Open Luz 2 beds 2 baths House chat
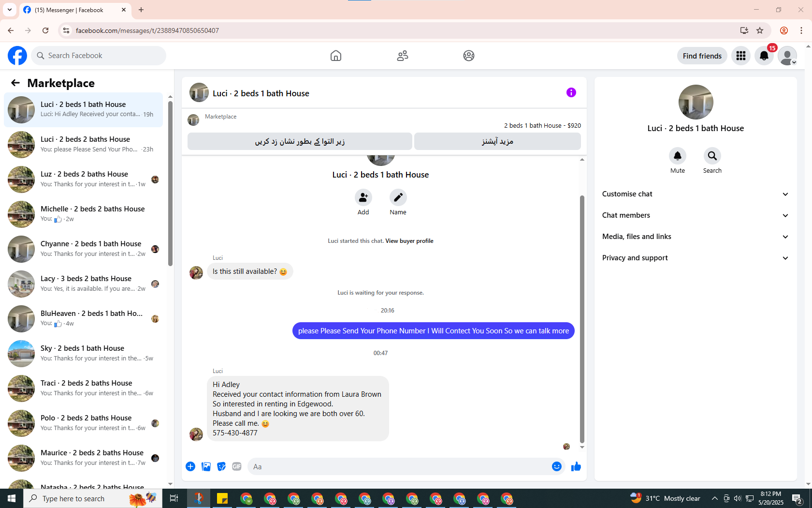Viewport: 812px width, 508px height. click(83, 179)
